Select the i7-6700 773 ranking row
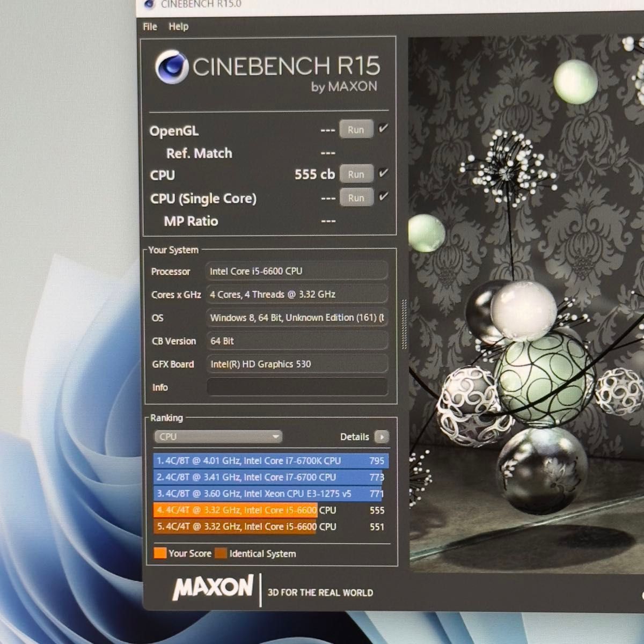This screenshot has width=644, height=644. click(270, 477)
